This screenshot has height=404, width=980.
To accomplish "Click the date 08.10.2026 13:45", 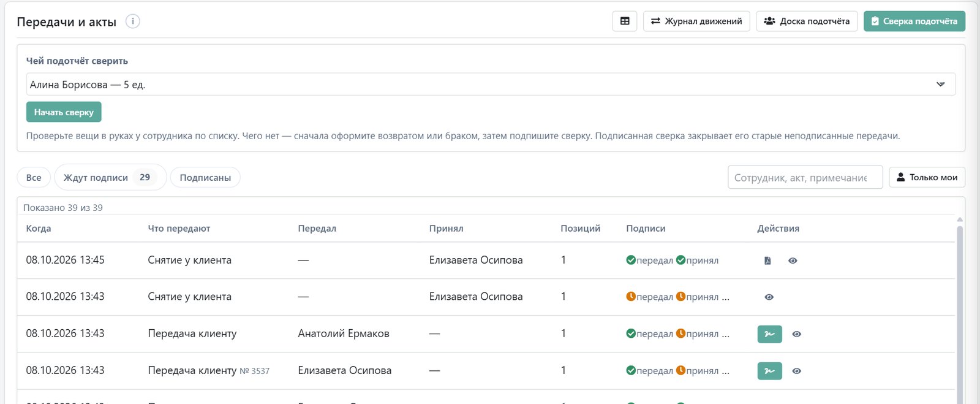I will coord(65,260).
